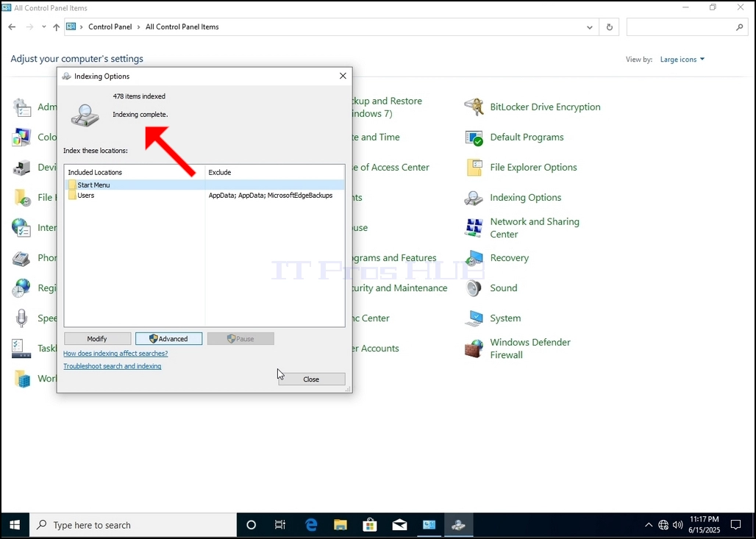The image size is (756, 539).
Task: Click taskbar search box
Action: tap(134, 525)
